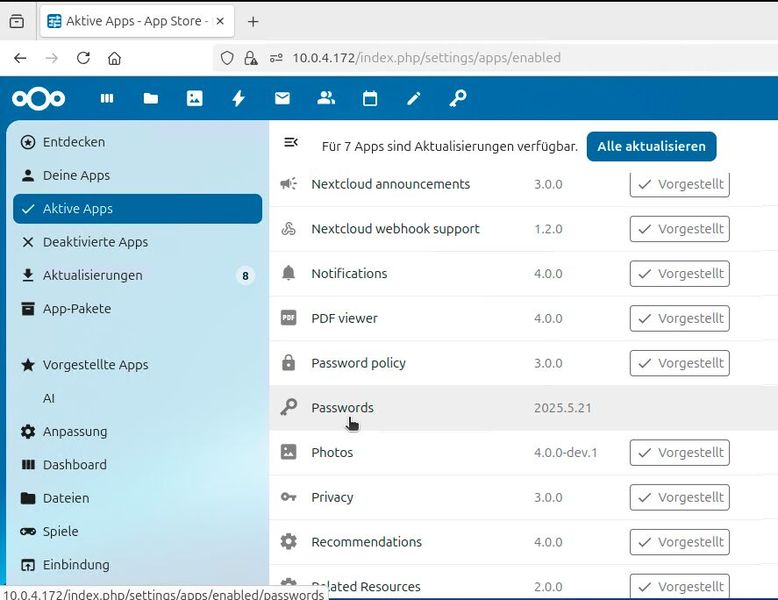Click the webhook support app icon
The width and height of the screenshot is (778, 600).
[x=288, y=229]
